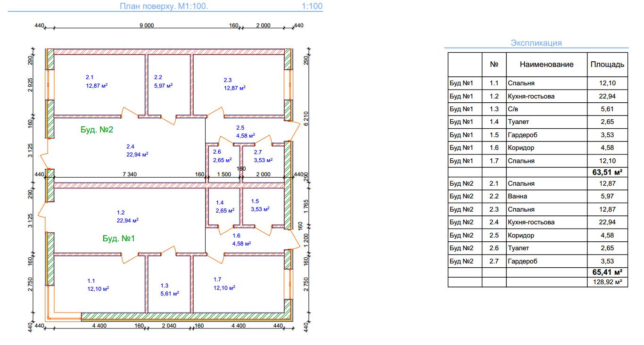Click the '6 210' vertical dimension
Viewport: 644px width, 345px height.
tap(306, 118)
